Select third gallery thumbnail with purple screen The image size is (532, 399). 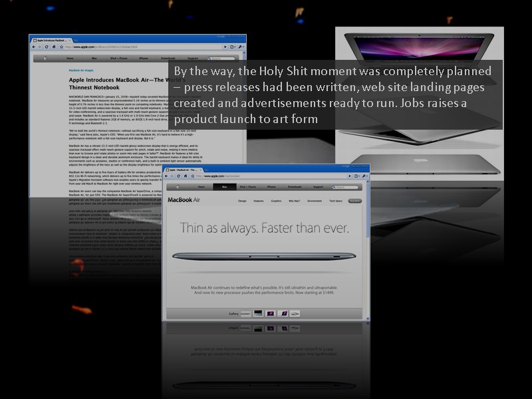pyautogui.click(x=271, y=313)
